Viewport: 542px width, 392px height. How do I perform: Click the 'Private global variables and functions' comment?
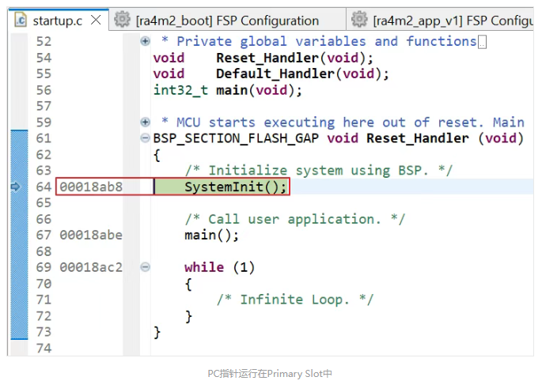pos(320,42)
